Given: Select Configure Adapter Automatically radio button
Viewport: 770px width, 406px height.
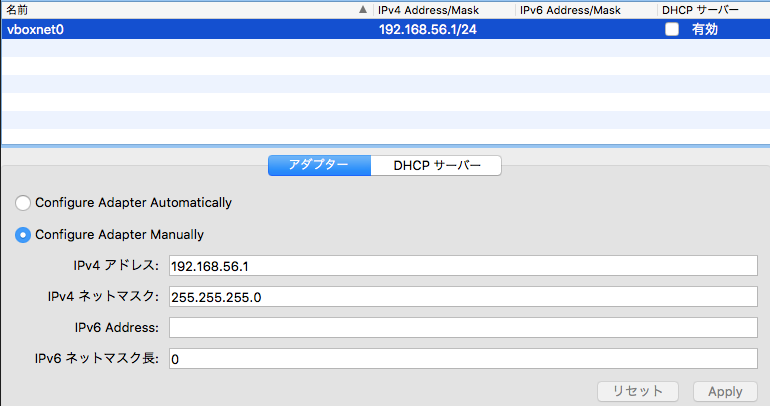Looking at the screenshot, I should [23, 203].
